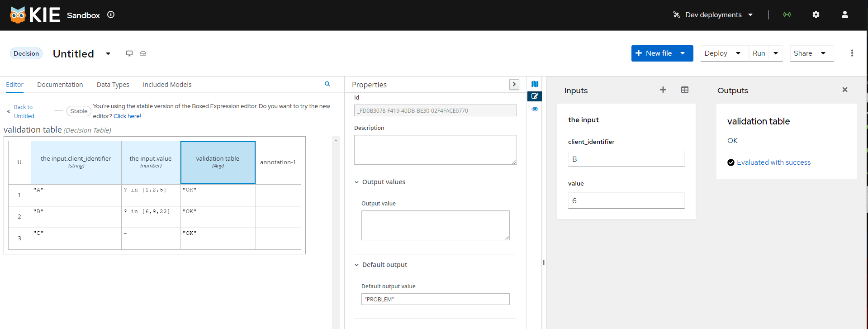This screenshot has width=868, height=329.
Task: Select the "A" rule cell
Action: pos(76,195)
